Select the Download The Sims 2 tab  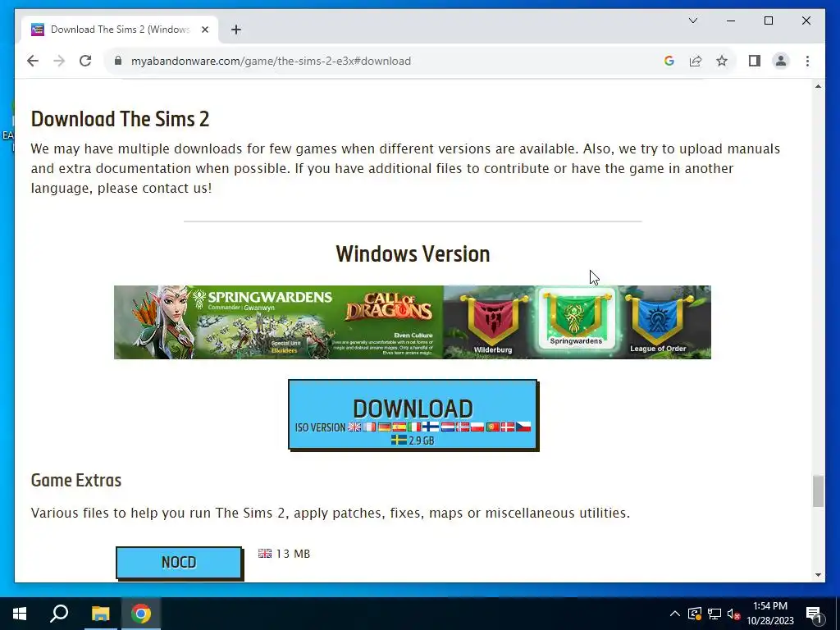click(x=120, y=30)
